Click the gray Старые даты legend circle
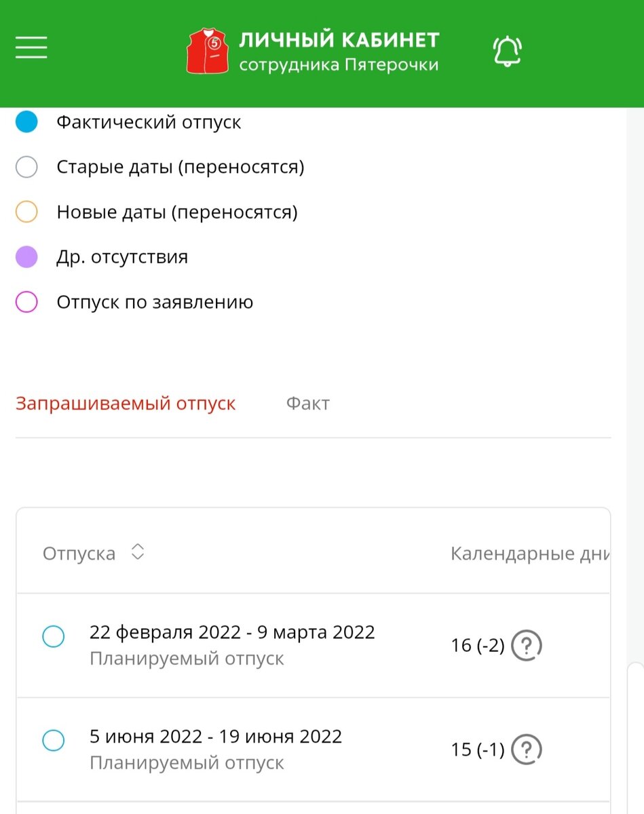The width and height of the screenshot is (644, 814). tap(26, 166)
